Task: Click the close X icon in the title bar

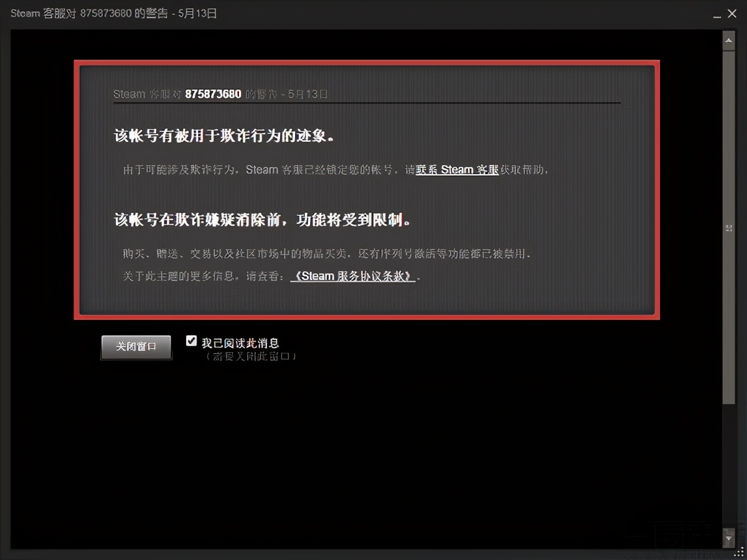Action: [733, 13]
